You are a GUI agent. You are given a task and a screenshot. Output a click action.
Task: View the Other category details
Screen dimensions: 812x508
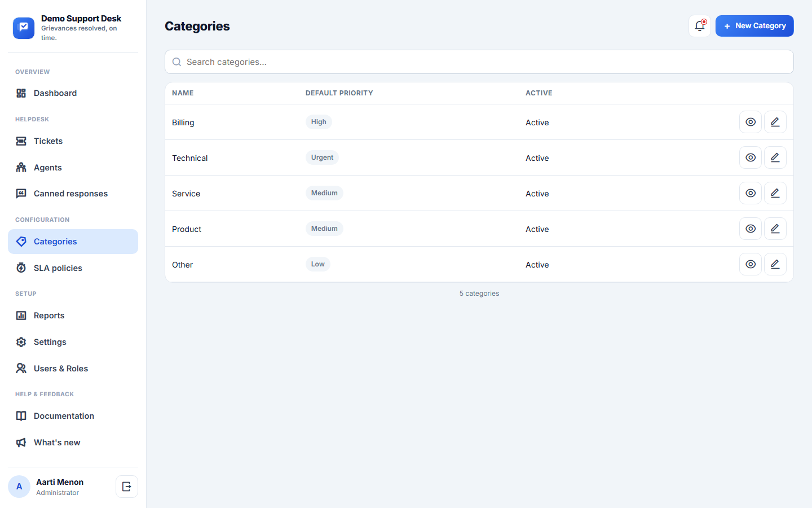click(x=751, y=264)
